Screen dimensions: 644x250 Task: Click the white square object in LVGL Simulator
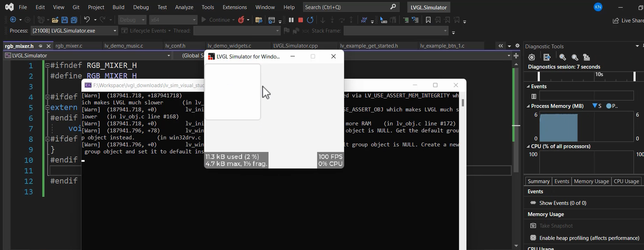point(233,92)
